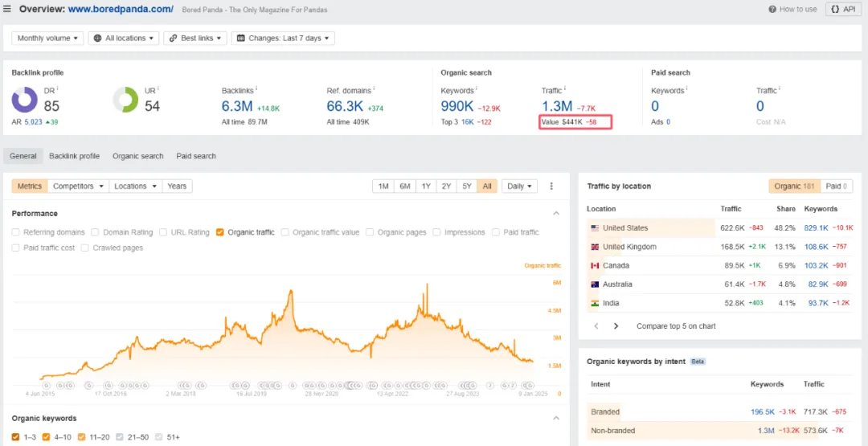Select the Years chart mode
This screenshot has height=446, width=868.
177,186
